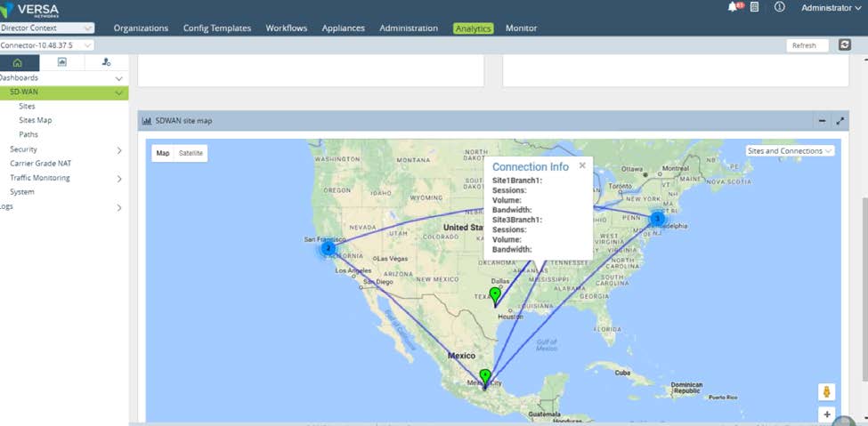
Task: Open the Connector-10.48.37.5 dropdown
Action: 47,44
